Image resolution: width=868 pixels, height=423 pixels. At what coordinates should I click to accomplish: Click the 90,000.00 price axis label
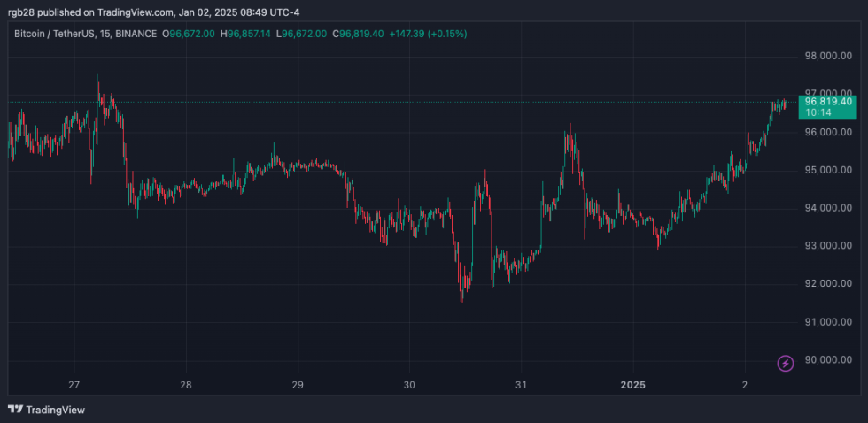828,360
